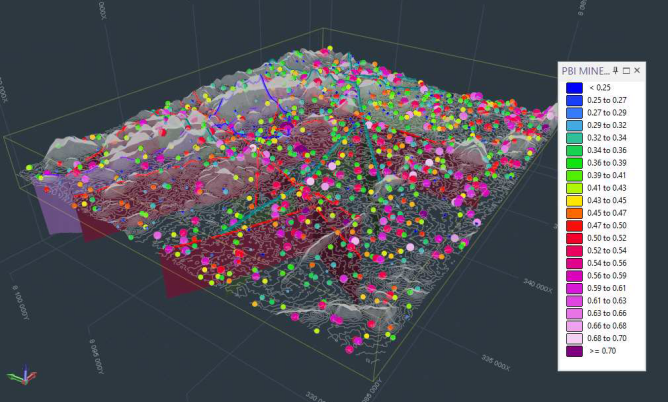Pick the pale pink swatch for 0.68 to 0.70
The height and width of the screenshot is (402, 668).
(x=574, y=339)
